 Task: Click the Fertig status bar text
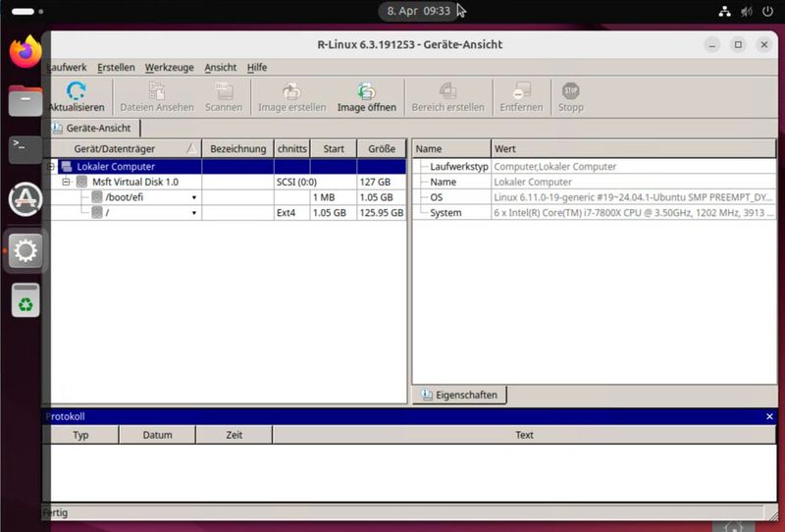[55, 512]
